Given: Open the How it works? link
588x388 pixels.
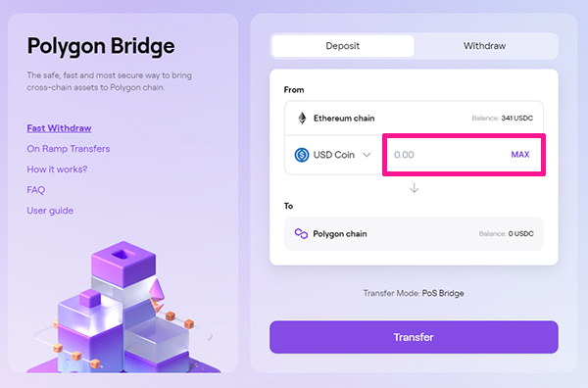Looking at the screenshot, I should 57,170.
